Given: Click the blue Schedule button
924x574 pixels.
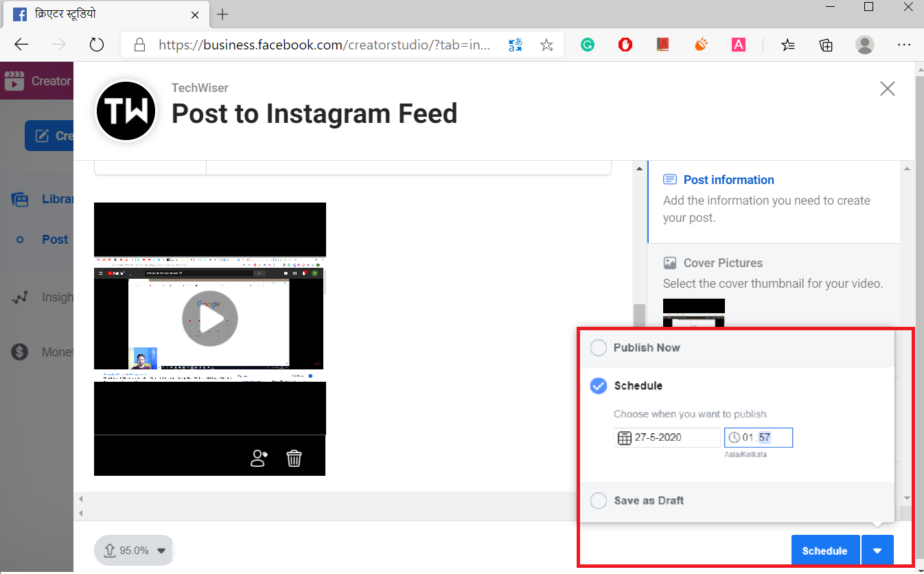Looking at the screenshot, I should point(825,550).
